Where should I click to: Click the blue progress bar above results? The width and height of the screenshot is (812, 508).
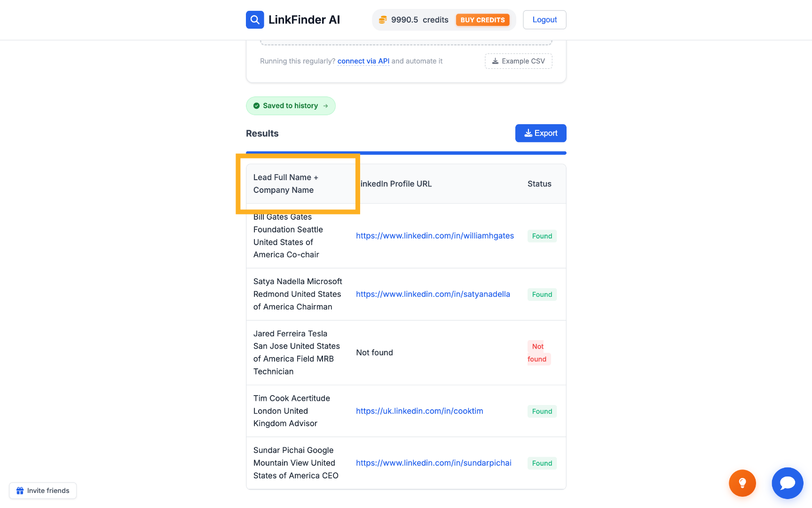coord(406,153)
